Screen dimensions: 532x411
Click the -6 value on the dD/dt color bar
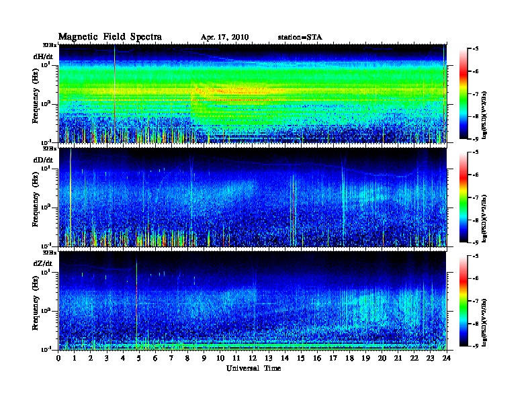[476, 175]
